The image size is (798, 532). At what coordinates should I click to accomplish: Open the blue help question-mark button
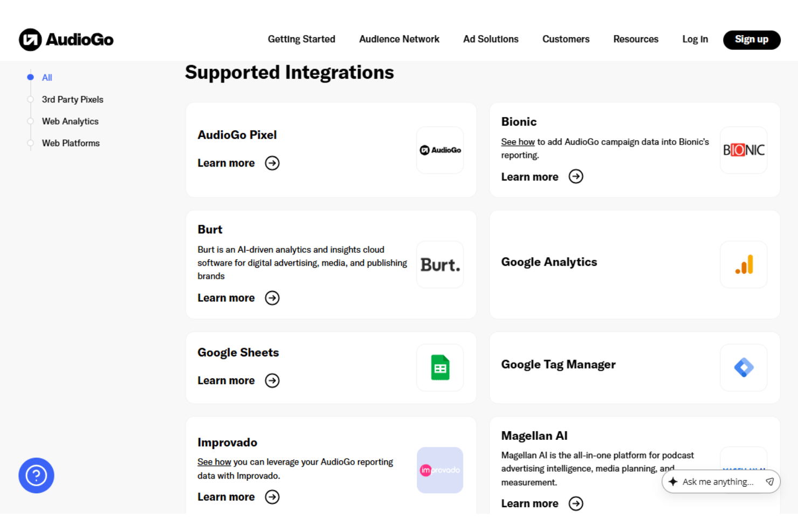(36, 475)
